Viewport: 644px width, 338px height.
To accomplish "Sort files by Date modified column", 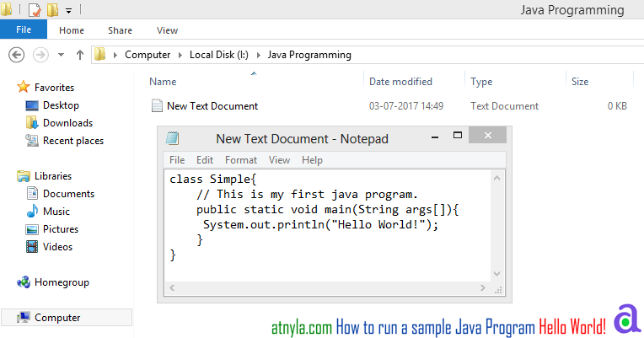I will point(400,82).
